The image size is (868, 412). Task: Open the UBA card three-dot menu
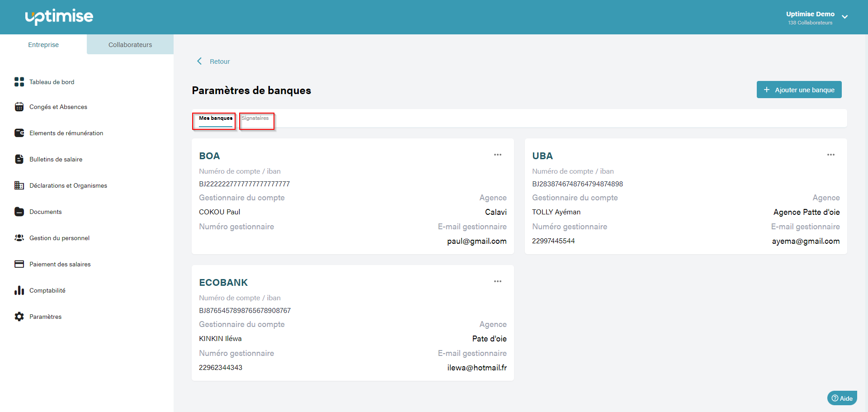tap(831, 155)
